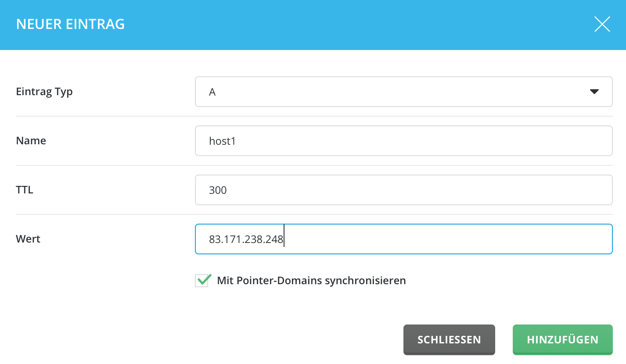This screenshot has height=364, width=626.
Task: Click the 300 value in TTL field
Action: point(218,190)
